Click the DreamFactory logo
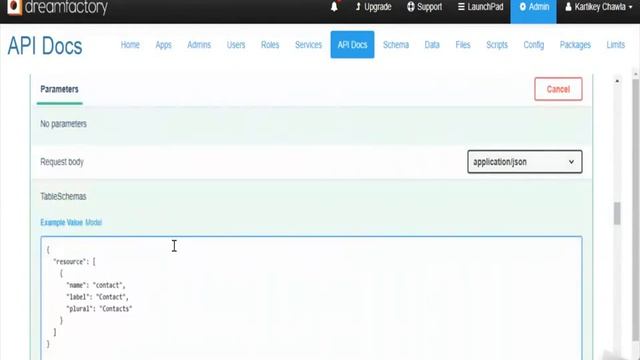This screenshot has height=360, width=640. pyautogui.click(x=58, y=7)
